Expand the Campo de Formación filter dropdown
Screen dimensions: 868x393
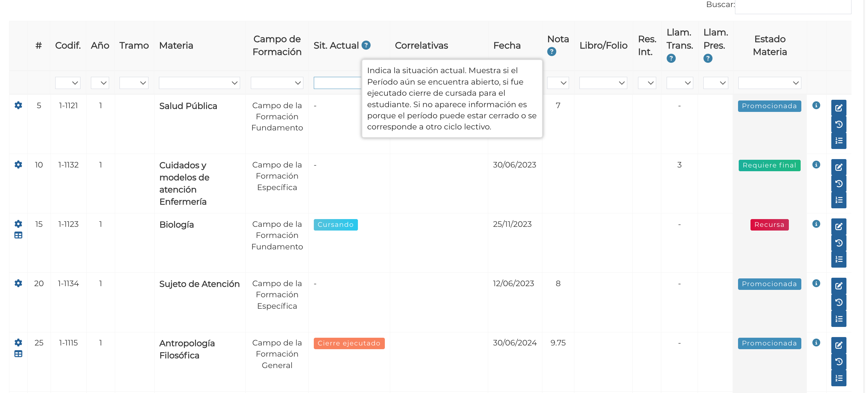coord(277,83)
